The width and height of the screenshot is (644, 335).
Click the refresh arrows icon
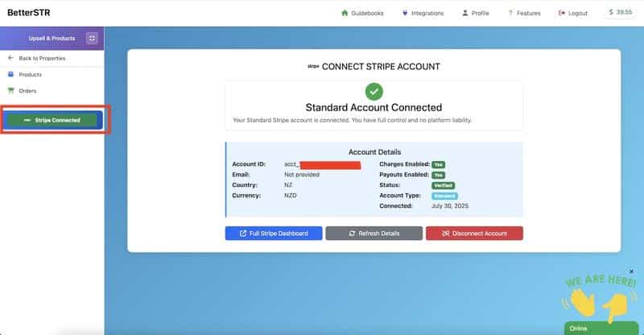352,234
